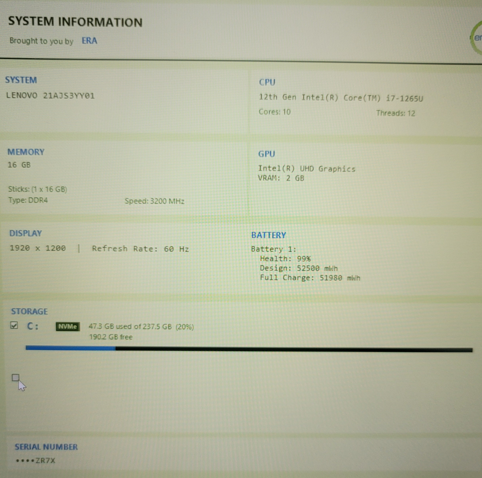Screen dimensions: 482x478
Task: Click the Sticks: (1 x 16 GB) text
Action: tap(38, 189)
